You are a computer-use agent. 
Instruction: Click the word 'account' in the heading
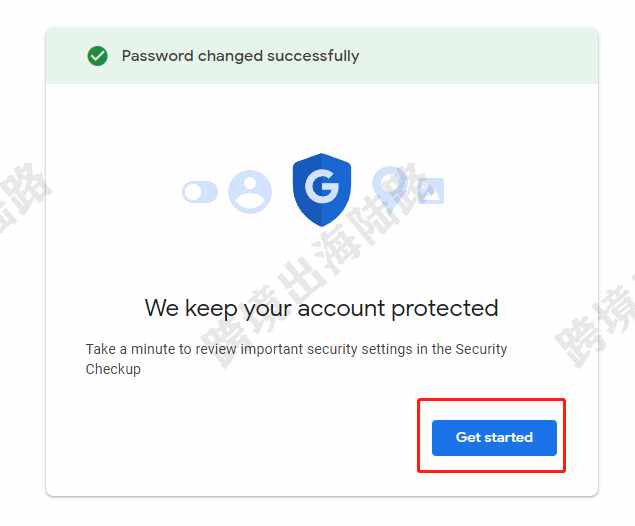pos(341,309)
